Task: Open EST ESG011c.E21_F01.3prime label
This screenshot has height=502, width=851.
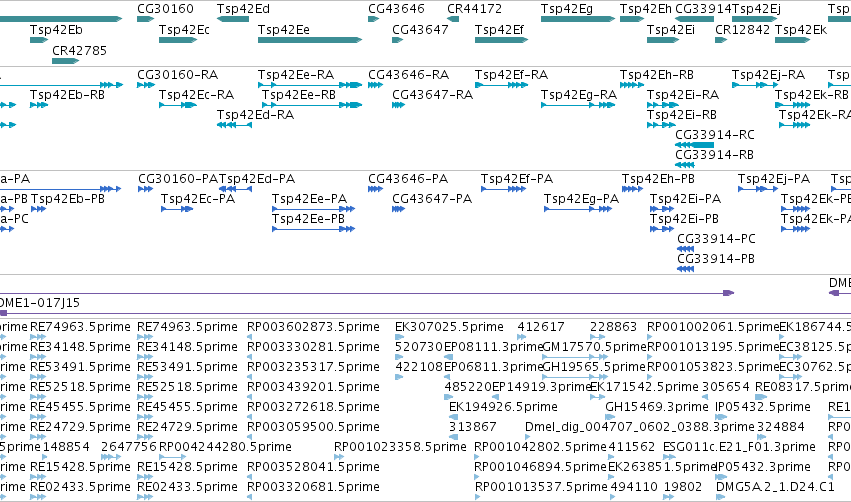Action: (x=739, y=447)
